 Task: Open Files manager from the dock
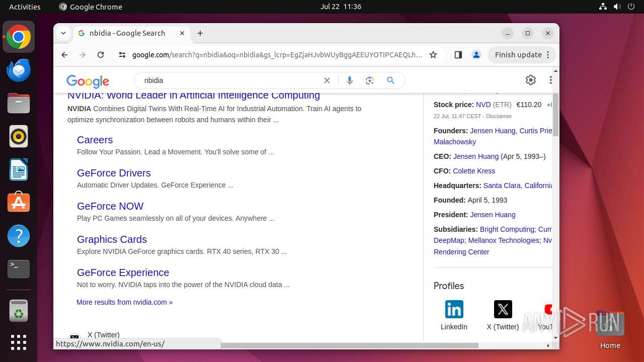coord(19,103)
